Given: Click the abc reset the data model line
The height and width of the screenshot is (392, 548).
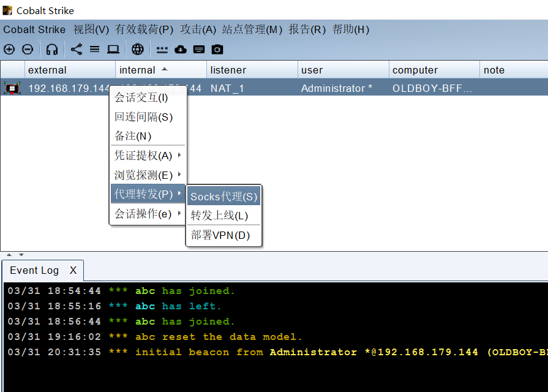Looking at the screenshot, I should (x=154, y=337).
